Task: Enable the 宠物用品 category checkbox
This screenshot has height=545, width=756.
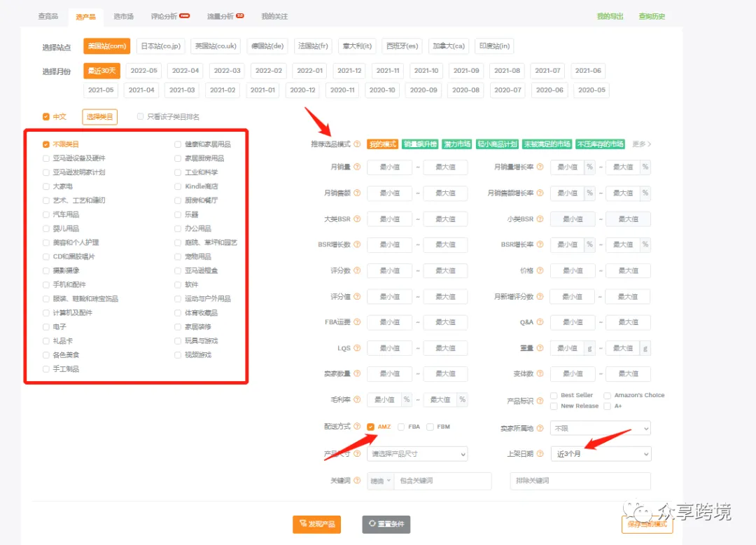Action: point(178,256)
